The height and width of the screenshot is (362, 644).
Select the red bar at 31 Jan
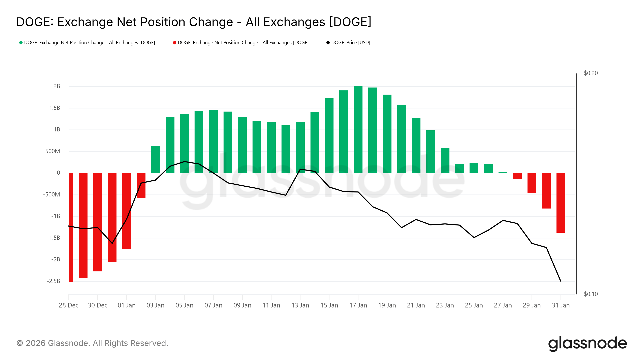[560, 203]
